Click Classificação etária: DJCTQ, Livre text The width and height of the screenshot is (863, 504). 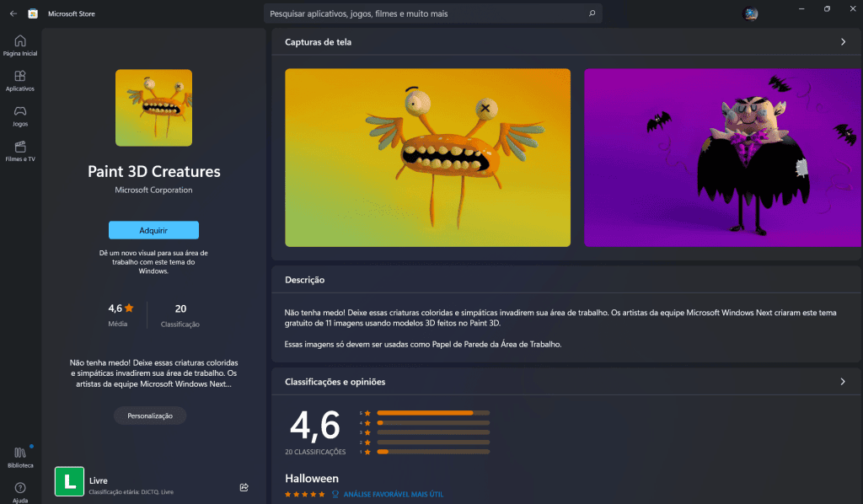point(131,492)
